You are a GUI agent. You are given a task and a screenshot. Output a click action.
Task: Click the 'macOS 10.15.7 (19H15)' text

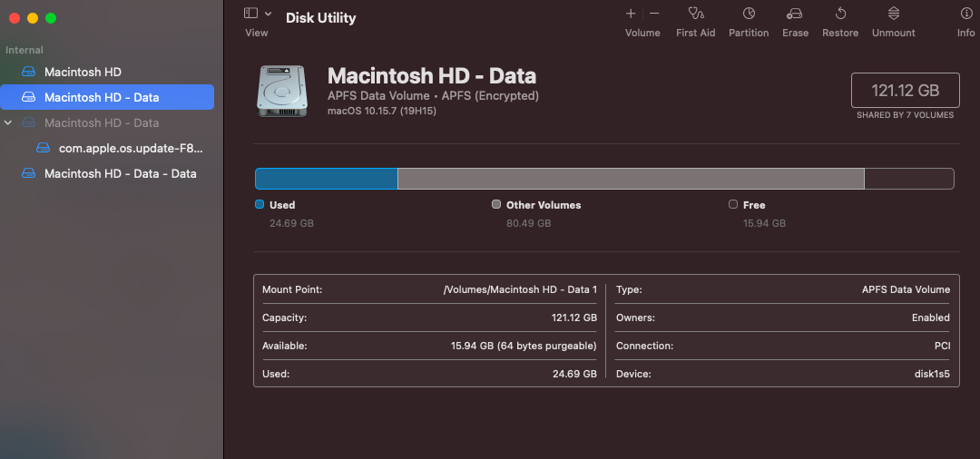[382, 112]
